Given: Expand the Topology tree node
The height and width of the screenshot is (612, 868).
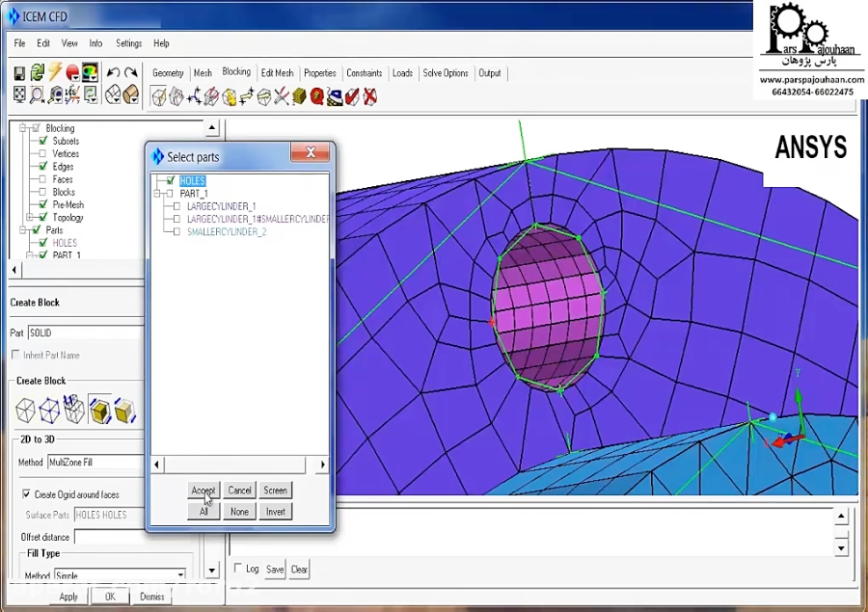Looking at the screenshot, I should point(30,218).
